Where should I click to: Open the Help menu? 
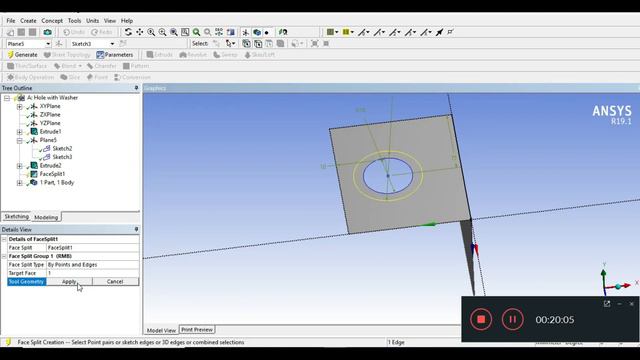pos(127,20)
